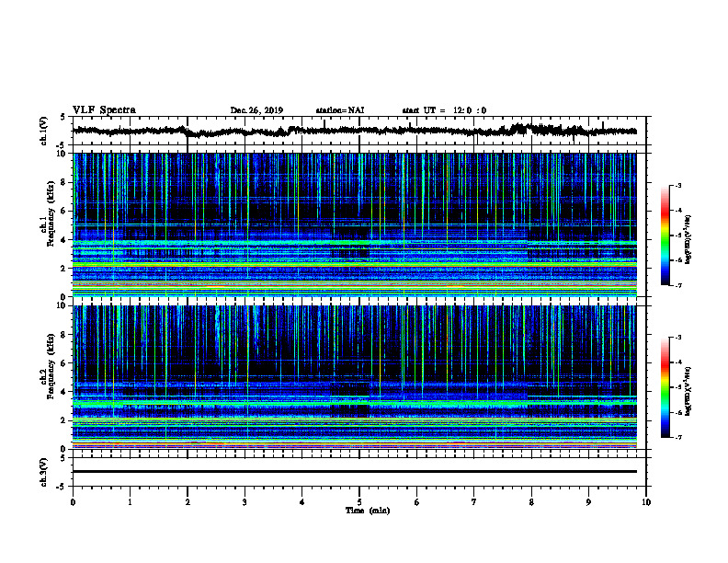
Task: Click the "10" kHz tick on ch.1 frequency axis
Action: point(63,154)
